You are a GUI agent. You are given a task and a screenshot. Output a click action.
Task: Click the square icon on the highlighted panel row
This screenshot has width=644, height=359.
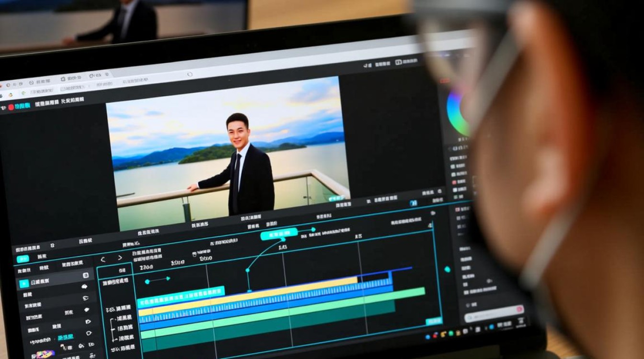pos(86,275)
